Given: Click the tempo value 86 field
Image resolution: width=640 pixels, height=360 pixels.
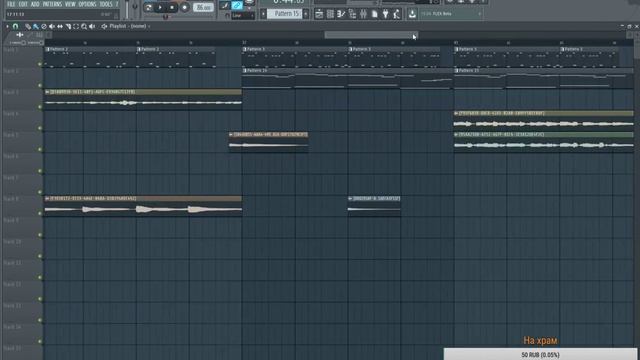Looking at the screenshot, I should pos(203,7).
